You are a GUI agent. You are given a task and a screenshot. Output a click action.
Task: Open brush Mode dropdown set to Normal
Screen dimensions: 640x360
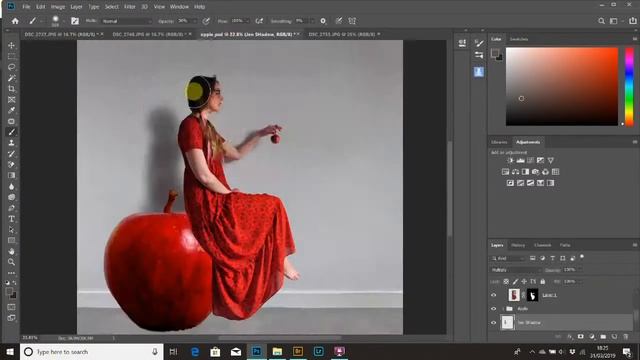(126, 21)
